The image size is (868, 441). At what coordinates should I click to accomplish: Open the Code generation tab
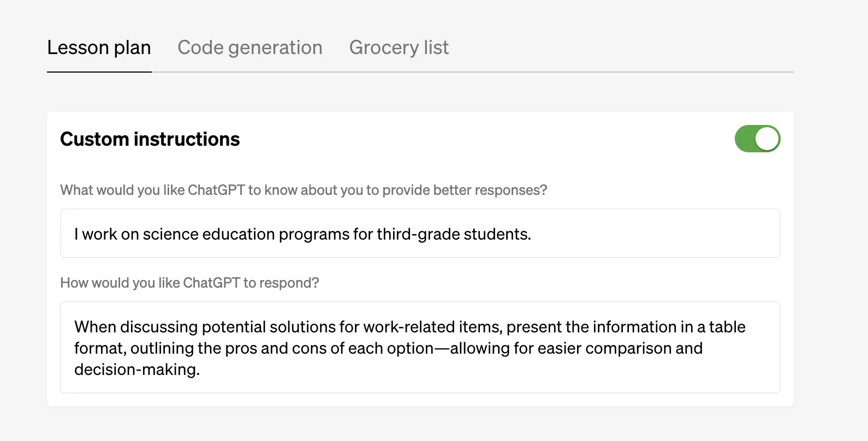[250, 48]
